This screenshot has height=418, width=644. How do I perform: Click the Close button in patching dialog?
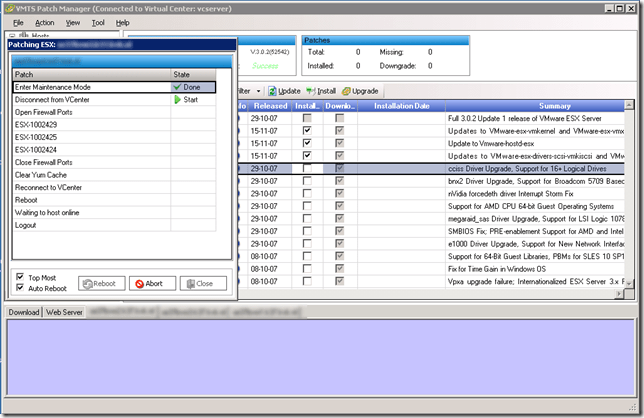click(203, 283)
